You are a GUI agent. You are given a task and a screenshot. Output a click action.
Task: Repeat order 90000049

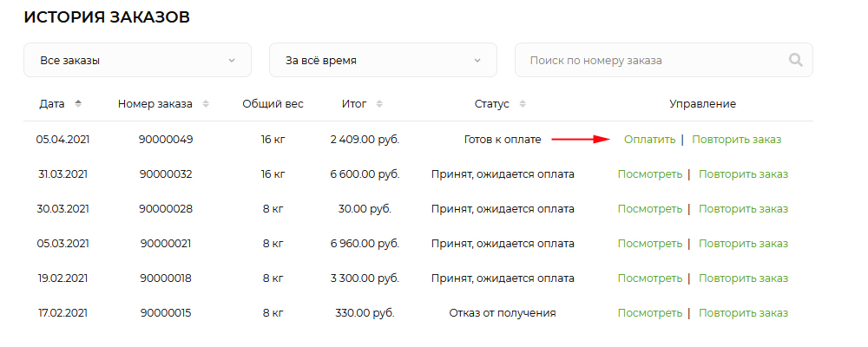click(737, 139)
